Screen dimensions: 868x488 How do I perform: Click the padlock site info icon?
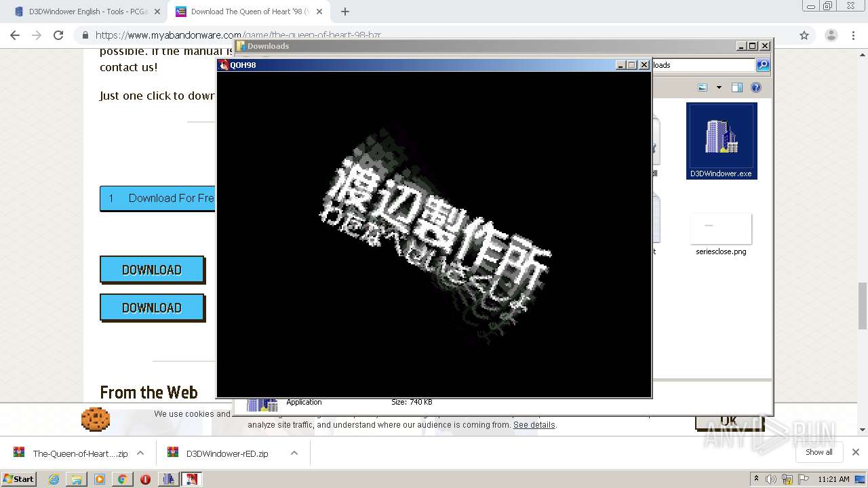coord(85,35)
